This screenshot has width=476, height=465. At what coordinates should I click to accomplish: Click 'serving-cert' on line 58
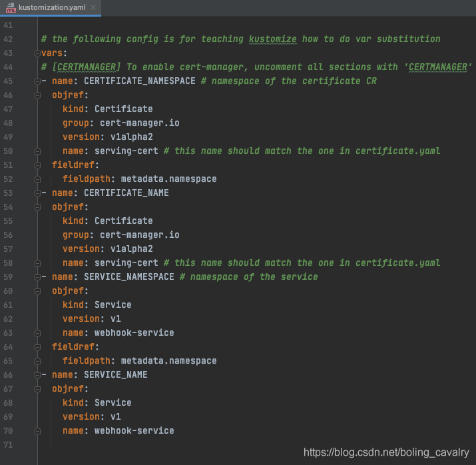click(x=126, y=262)
